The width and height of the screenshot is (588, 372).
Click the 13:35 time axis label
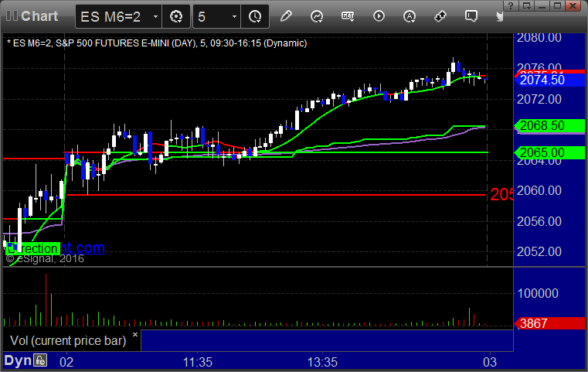tap(322, 362)
